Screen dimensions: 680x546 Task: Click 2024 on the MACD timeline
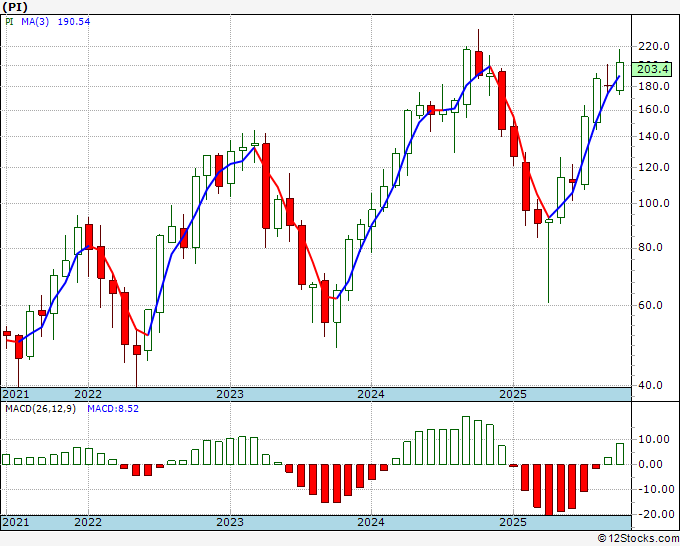click(x=371, y=522)
